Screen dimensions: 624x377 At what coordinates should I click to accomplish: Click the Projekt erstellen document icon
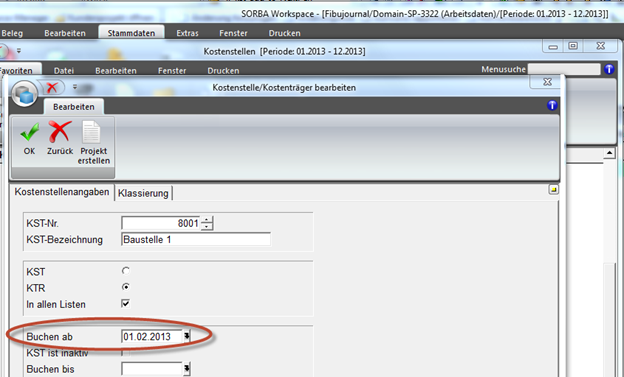point(91,132)
